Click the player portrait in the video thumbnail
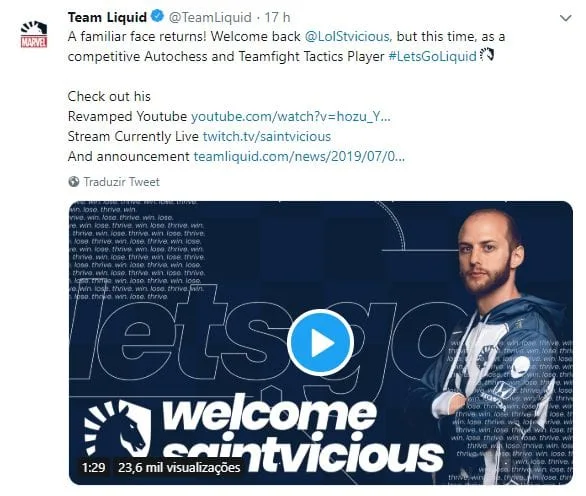586x496 pixels. coord(499,346)
